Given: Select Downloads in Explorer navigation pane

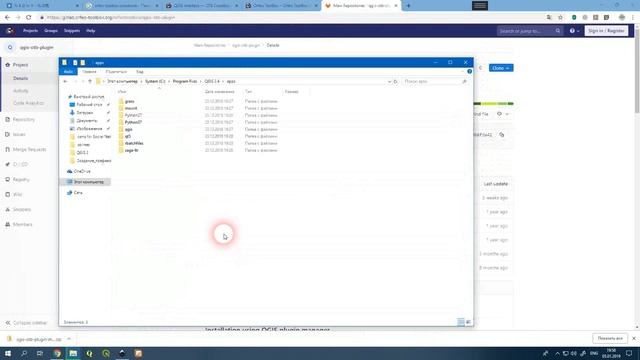Looking at the screenshot, I should point(84,113).
